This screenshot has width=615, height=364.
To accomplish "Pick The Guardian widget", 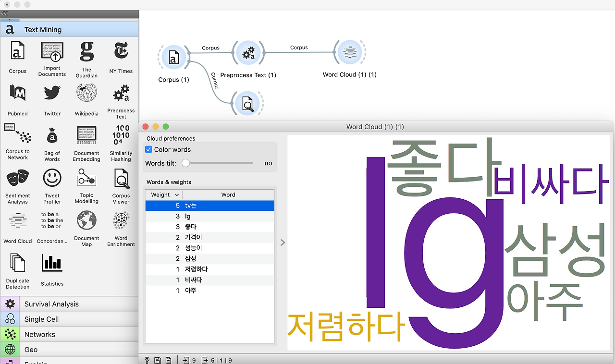I will (x=86, y=59).
